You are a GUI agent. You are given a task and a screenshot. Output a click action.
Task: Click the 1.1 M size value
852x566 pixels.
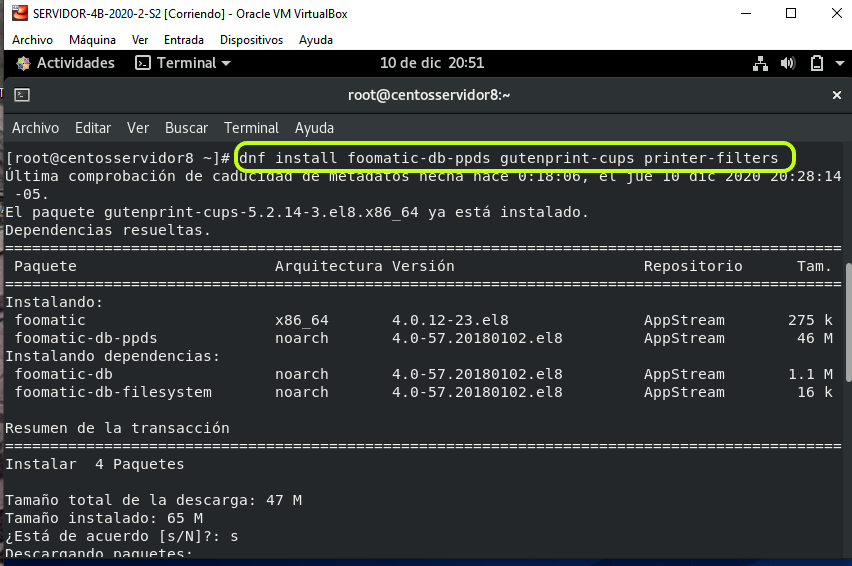click(x=810, y=374)
